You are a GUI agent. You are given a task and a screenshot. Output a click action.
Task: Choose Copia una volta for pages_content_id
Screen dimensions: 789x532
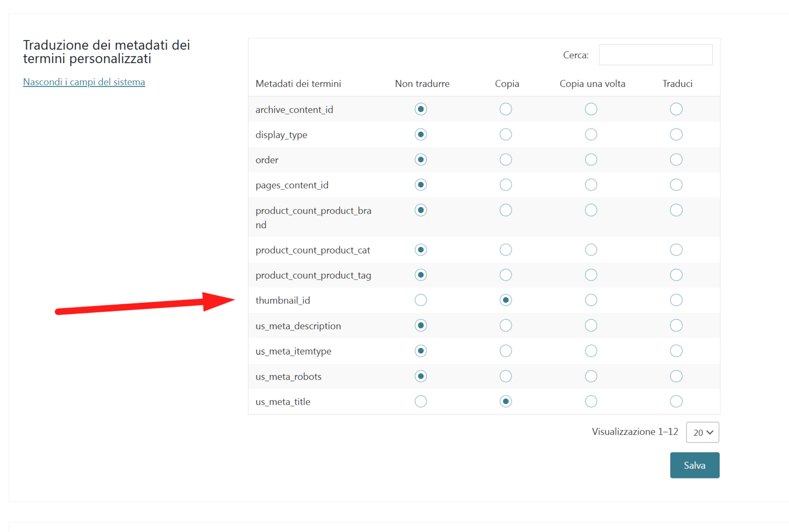coord(591,185)
